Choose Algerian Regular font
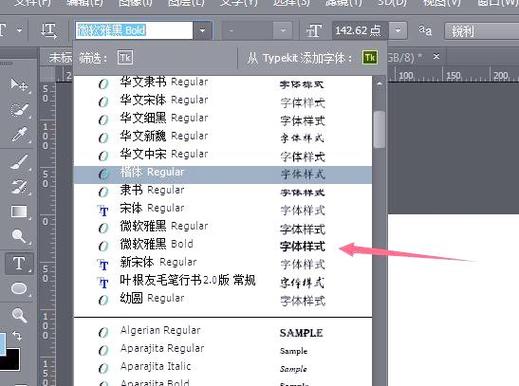Image resolution: width=519 pixels, height=386 pixels. tap(223, 331)
